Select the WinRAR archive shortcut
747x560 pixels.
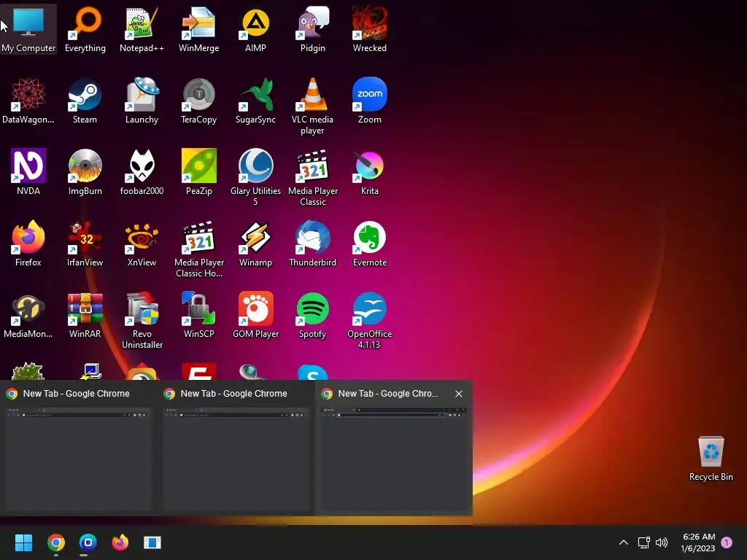[85, 315]
